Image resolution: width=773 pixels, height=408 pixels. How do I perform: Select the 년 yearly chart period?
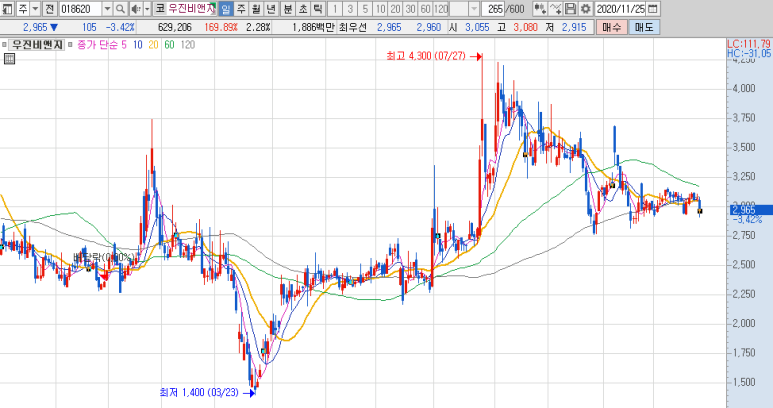(x=271, y=8)
